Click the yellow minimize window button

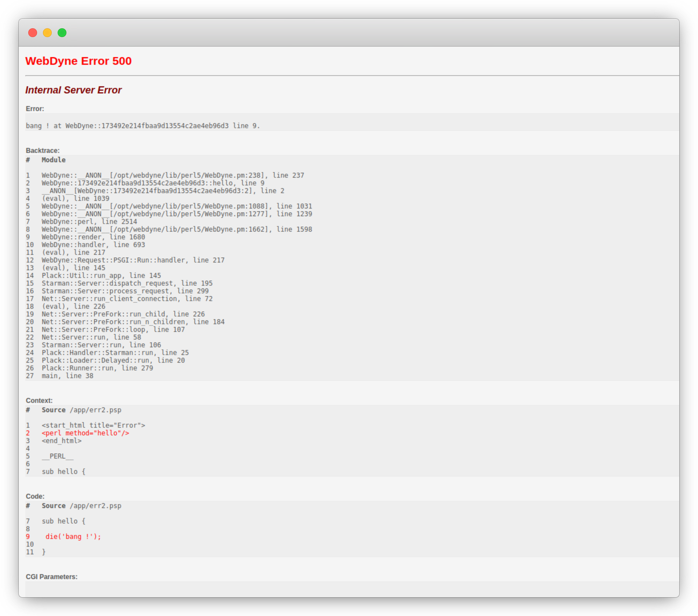tap(47, 33)
